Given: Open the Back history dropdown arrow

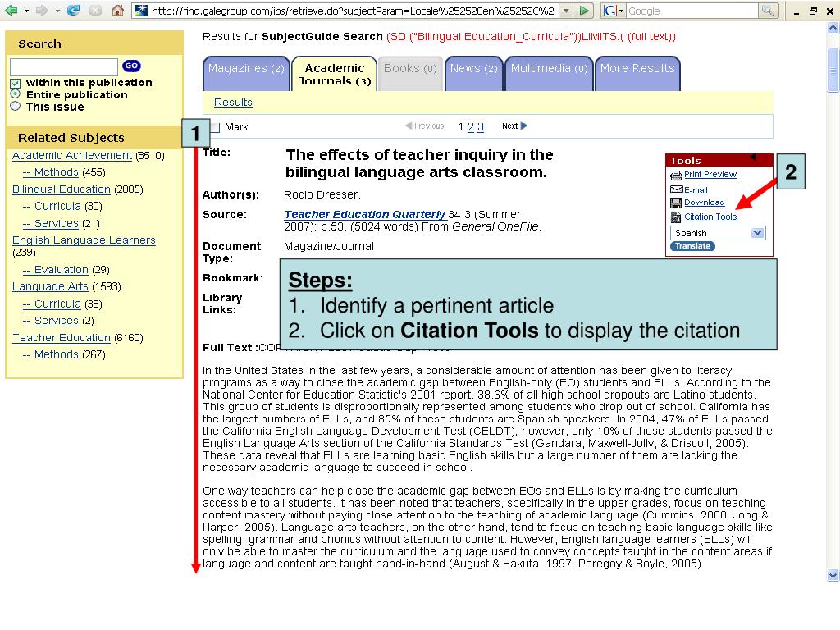Looking at the screenshot, I should pos(25,11).
